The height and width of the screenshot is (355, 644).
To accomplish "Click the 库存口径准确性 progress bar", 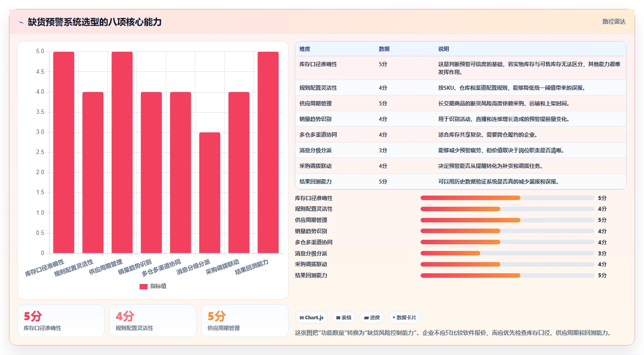I will 508,198.
